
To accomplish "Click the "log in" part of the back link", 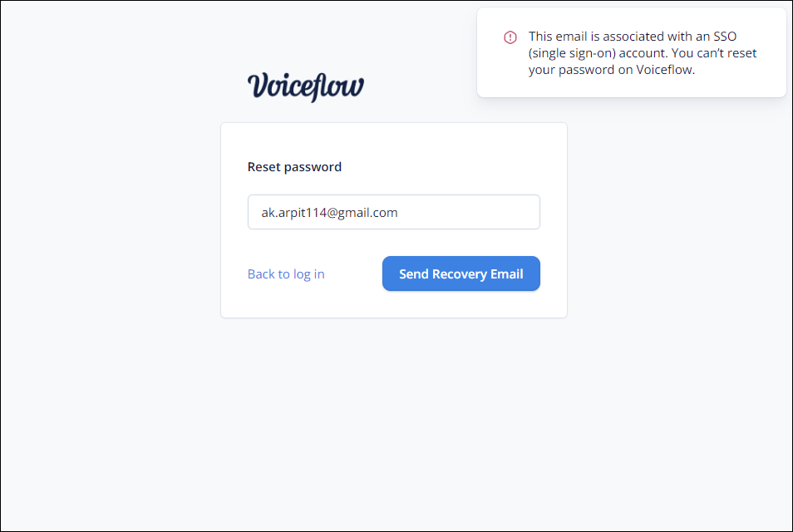I will pos(309,274).
